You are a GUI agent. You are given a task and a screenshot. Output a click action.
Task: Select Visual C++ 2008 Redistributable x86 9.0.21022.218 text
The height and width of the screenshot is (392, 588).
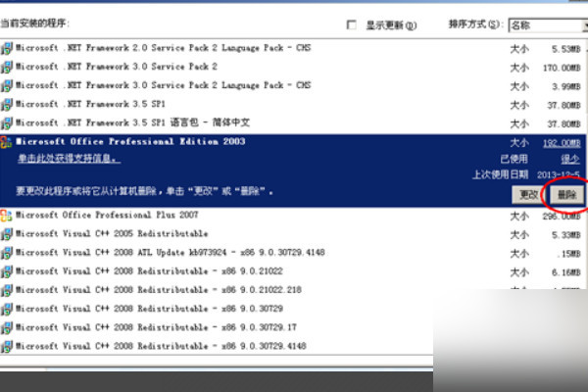159,290
